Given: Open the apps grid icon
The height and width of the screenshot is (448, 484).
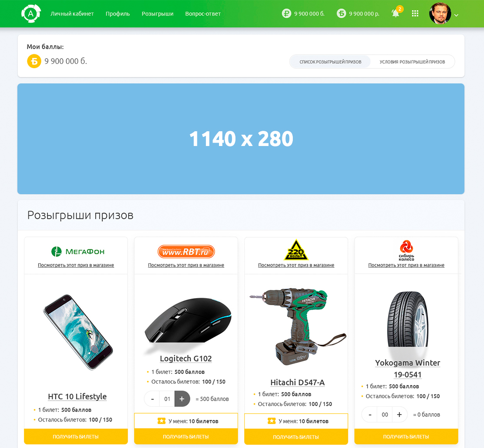Looking at the screenshot, I should tap(415, 13).
